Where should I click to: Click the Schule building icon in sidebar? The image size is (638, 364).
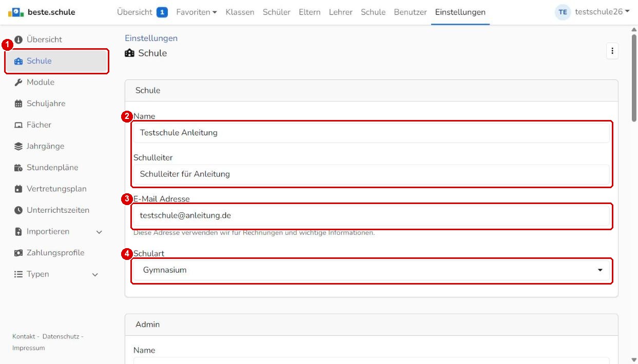(x=18, y=61)
